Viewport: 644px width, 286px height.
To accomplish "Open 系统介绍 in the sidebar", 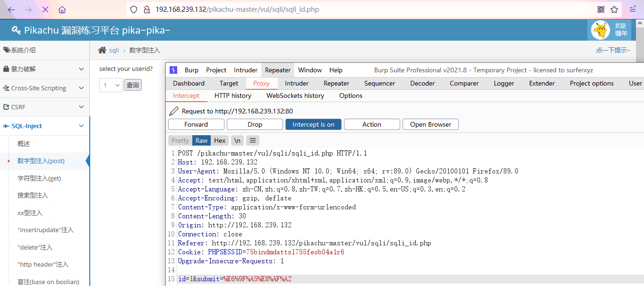I will 44,50.
